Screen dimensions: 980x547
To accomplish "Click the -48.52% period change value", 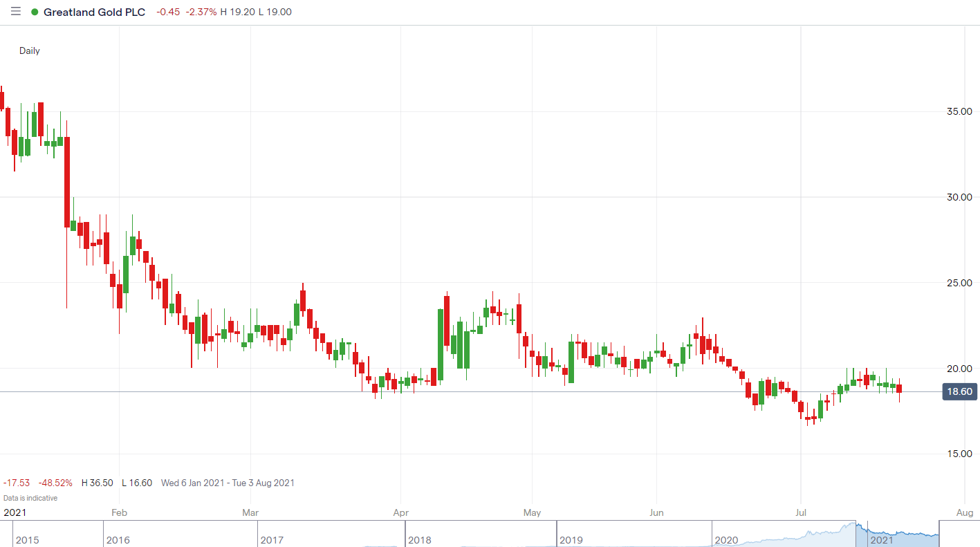I will 55,483.
